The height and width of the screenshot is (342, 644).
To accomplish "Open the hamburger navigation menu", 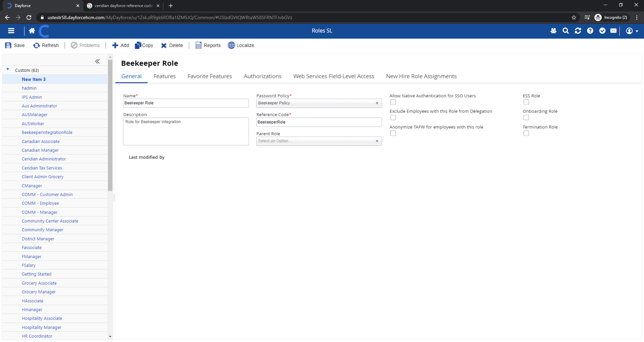I will click(11, 31).
